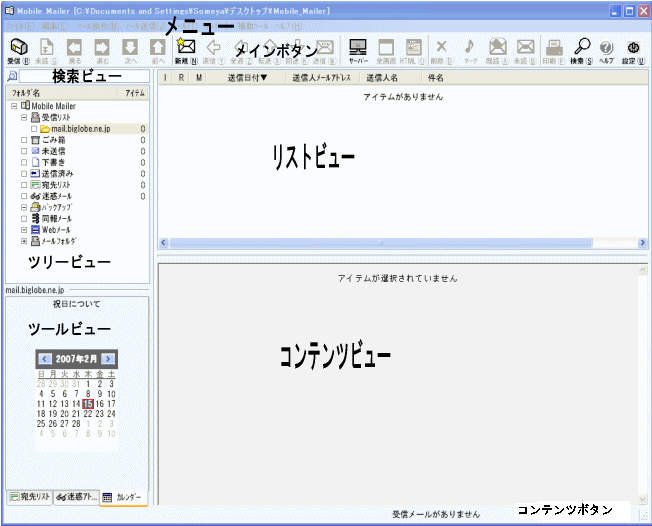This screenshot has width=652, height=526.
Task: Switch to the 宛先リスト tab
Action: pyautogui.click(x=28, y=497)
